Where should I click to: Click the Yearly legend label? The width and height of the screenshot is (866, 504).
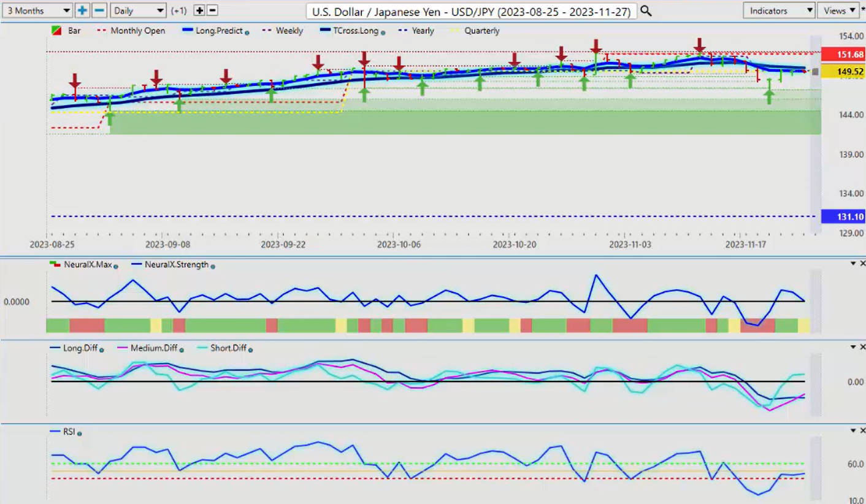click(x=423, y=31)
